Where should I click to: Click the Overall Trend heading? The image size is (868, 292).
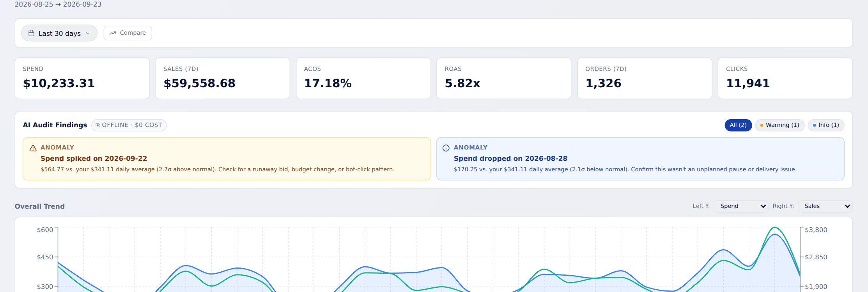coord(40,206)
